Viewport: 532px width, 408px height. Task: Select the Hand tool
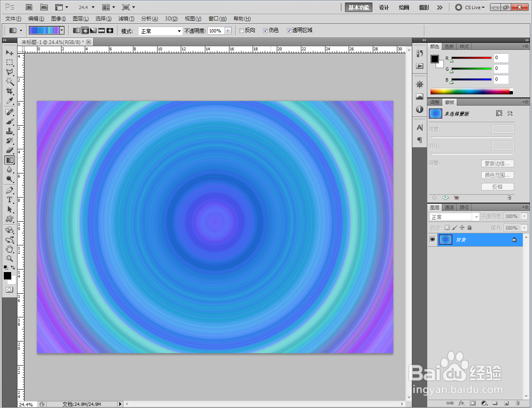10,249
